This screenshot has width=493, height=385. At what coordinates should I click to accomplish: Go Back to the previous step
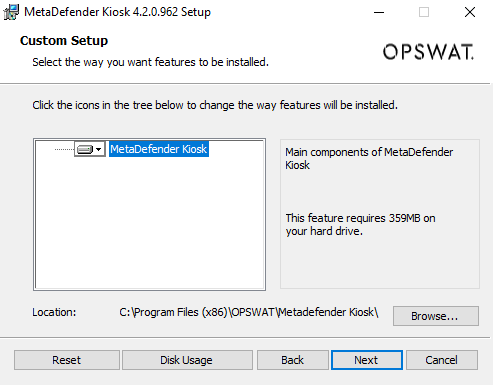pyautogui.click(x=292, y=360)
